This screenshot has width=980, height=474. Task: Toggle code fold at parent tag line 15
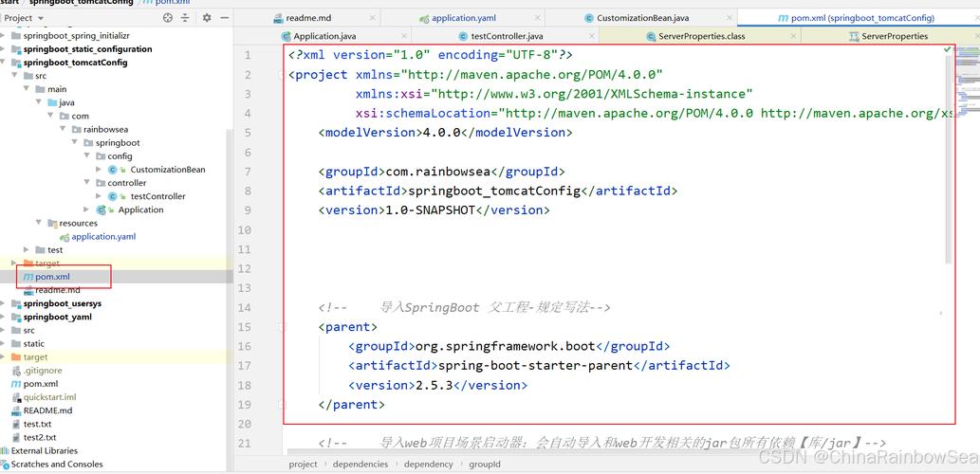(282, 327)
